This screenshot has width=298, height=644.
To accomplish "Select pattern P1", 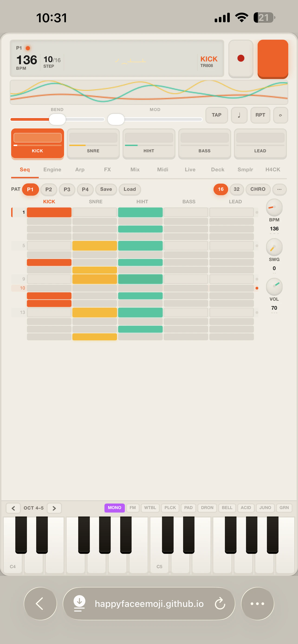I will tap(30, 189).
